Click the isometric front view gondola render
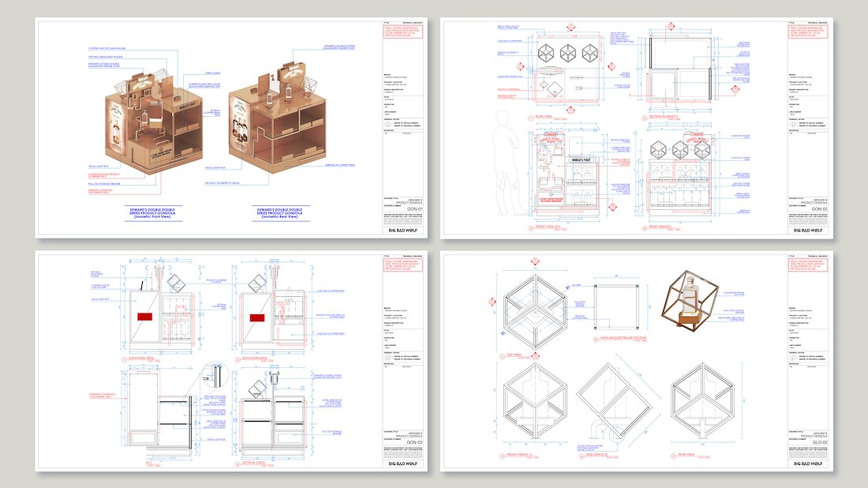The image size is (868, 488). coord(153,121)
